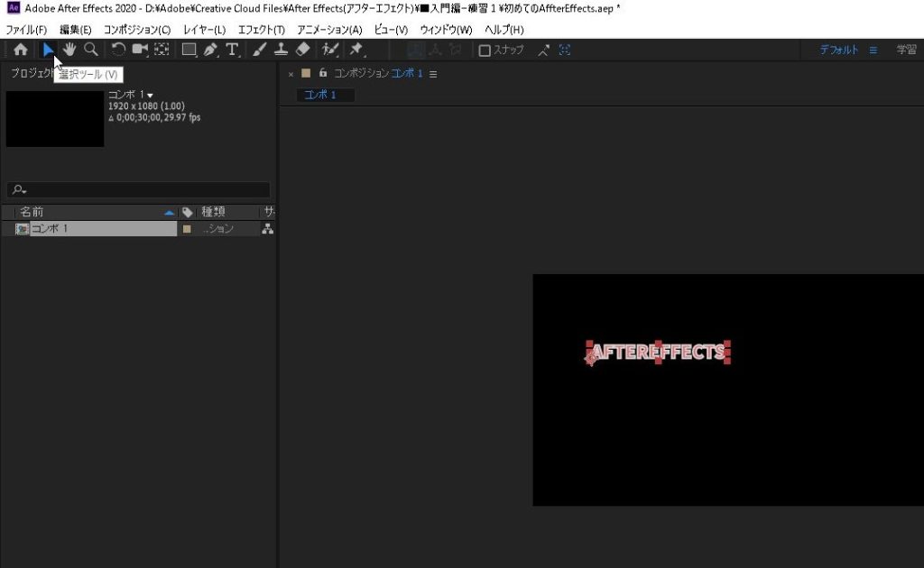The height and width of the screenshot is (568, 924).
Task: Select the Clone Stamp tool
Action: pyautogui.click(x=281, y=50)
